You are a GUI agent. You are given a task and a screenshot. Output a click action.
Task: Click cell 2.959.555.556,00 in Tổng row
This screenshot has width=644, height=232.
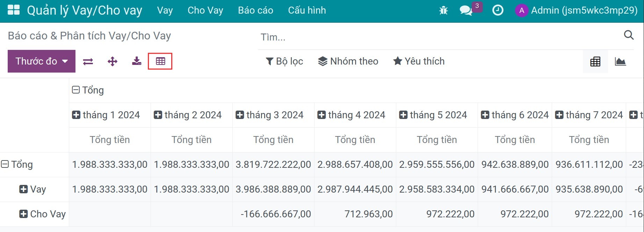pyautogui.click(x=437, y=164)
